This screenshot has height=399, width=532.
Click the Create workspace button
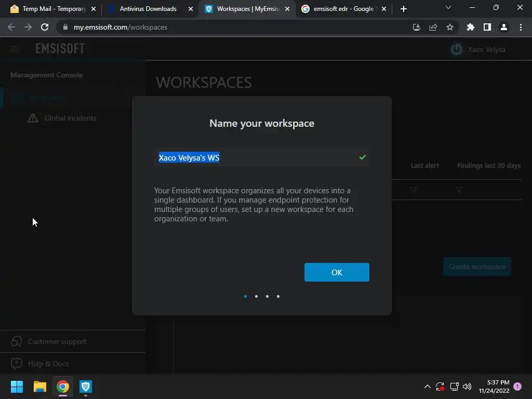pos(477,267)
